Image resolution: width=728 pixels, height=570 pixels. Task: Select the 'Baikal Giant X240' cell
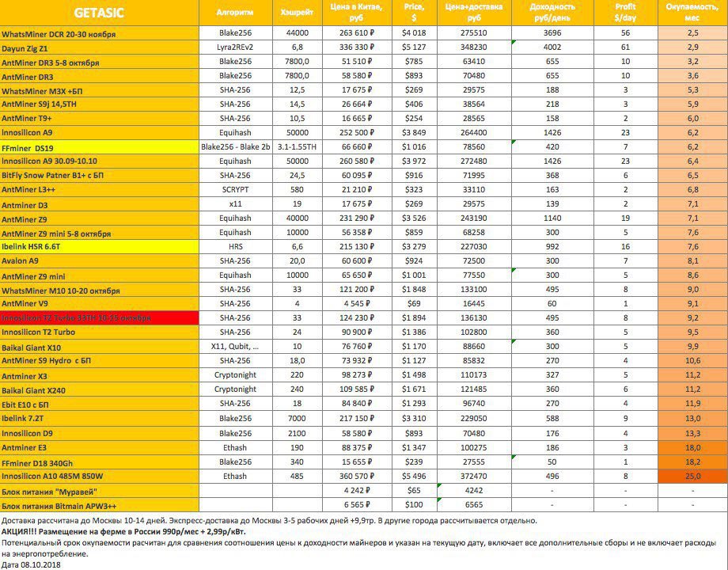click(x=100, y=389)
